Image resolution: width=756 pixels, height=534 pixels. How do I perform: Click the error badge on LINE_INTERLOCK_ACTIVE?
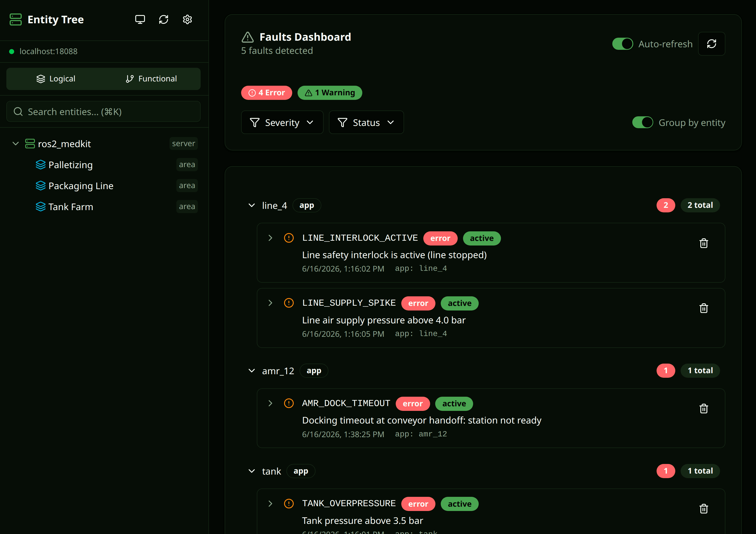click(440, 238)
